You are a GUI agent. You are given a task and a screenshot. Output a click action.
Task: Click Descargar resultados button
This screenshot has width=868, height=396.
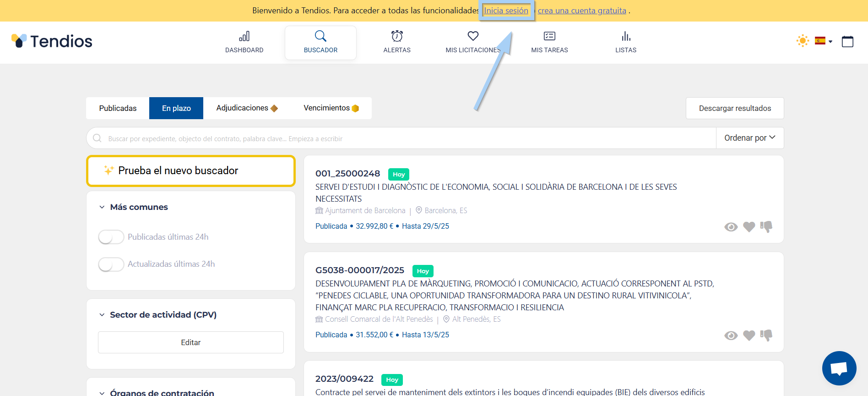(734, 108)
